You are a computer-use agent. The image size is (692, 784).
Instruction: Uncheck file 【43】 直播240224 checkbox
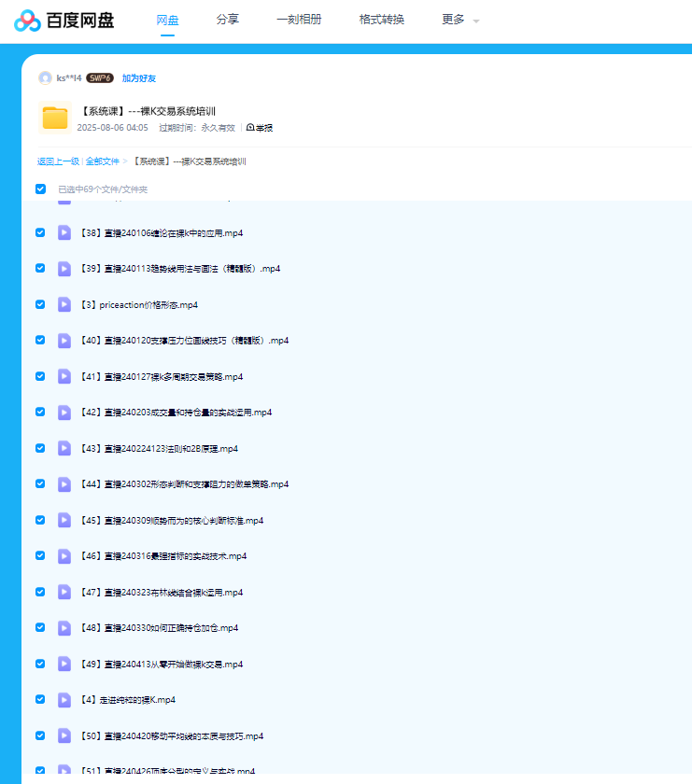[x=40, y=448]
